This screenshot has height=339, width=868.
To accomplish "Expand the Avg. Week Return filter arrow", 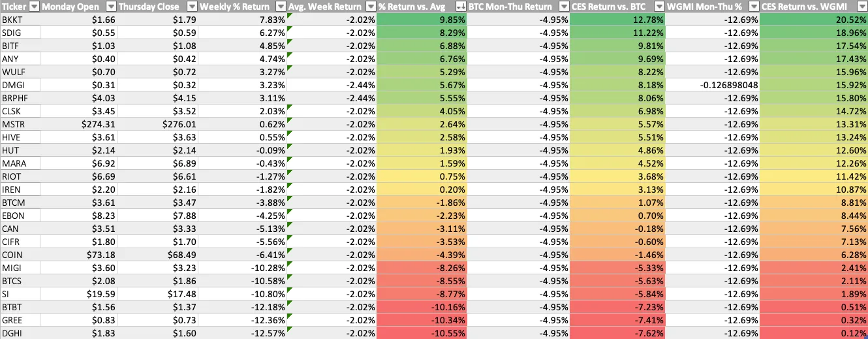I will [369, 7].
